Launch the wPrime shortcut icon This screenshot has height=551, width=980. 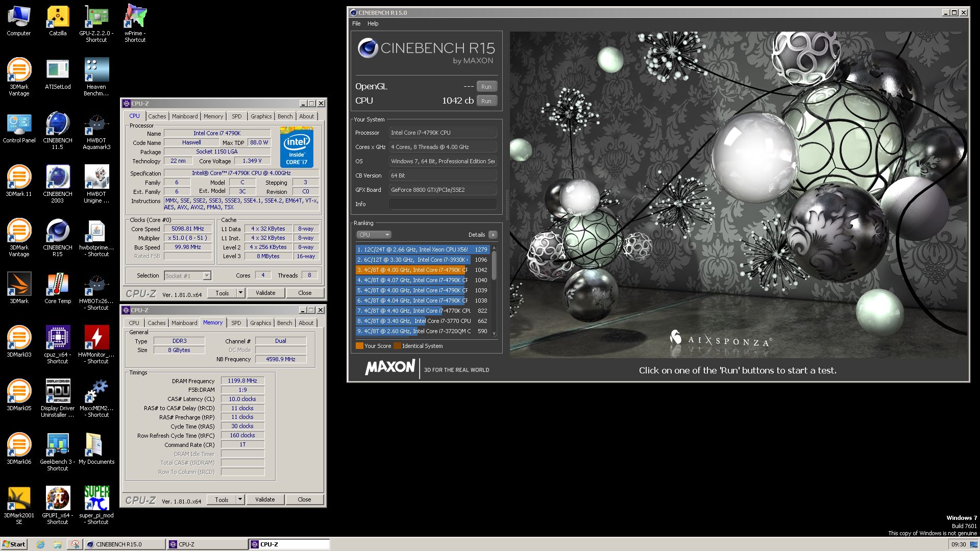pyautogui.click(x=135, y=23)
